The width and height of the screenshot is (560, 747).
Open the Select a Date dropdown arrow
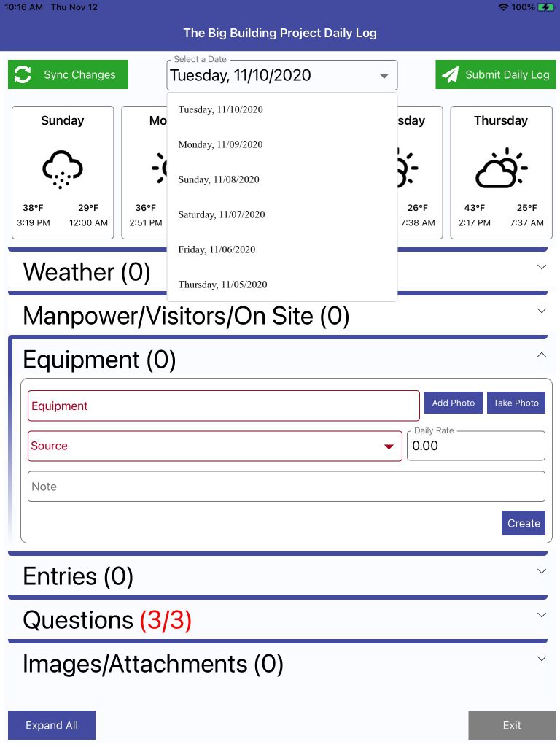(384, 76)
